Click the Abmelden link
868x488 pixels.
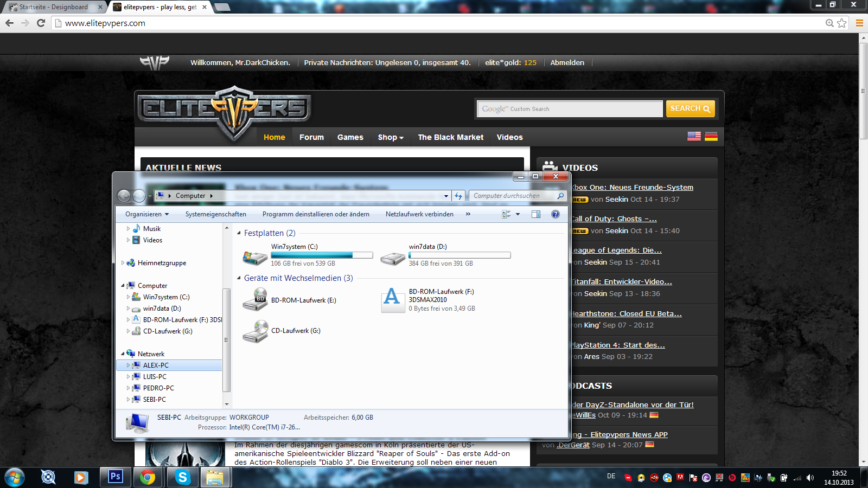point(567,62)
